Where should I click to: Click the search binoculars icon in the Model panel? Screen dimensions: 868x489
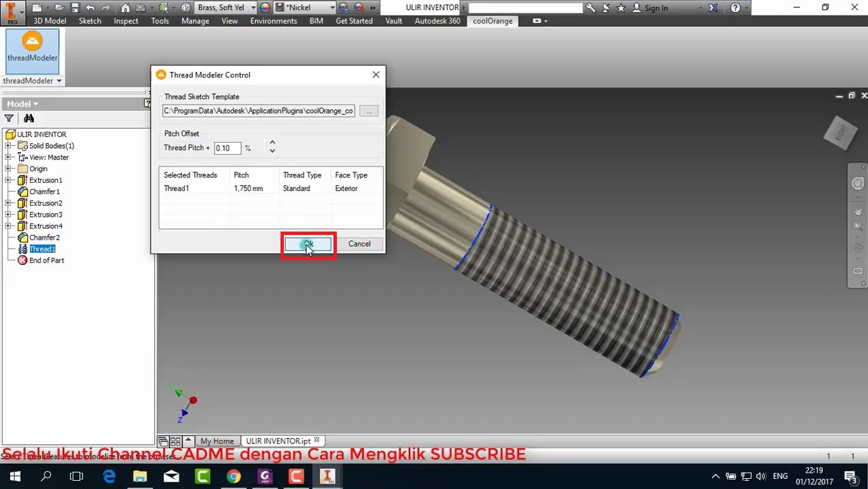[x=29, y=117]
